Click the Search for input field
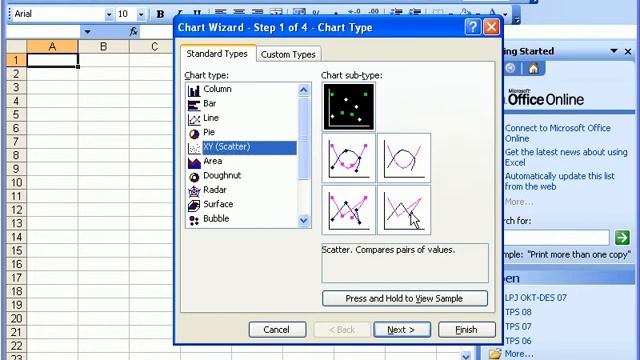The width and height of the screenshot is (640, 360). tap(557, 238)
